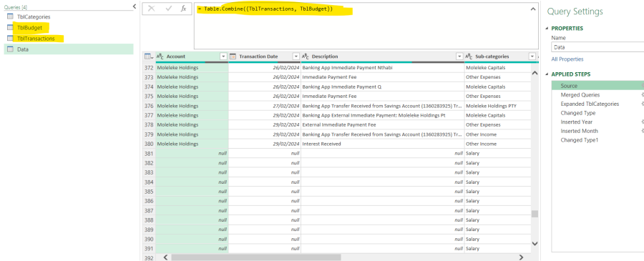Collapse the Queries pane
The height and width of the screenshot is (261, 644).
pyautogui.click(x=135, y=6)
